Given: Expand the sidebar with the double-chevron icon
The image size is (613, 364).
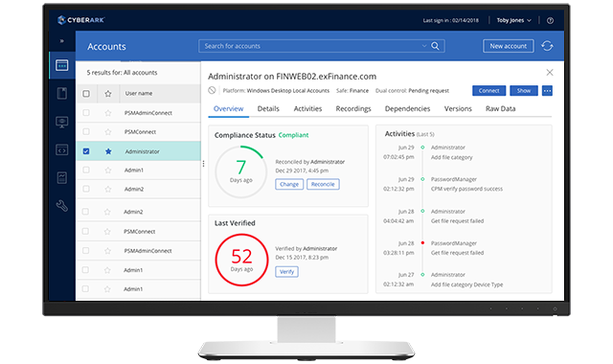Looking at the screenshot, I should pos(61,40).
